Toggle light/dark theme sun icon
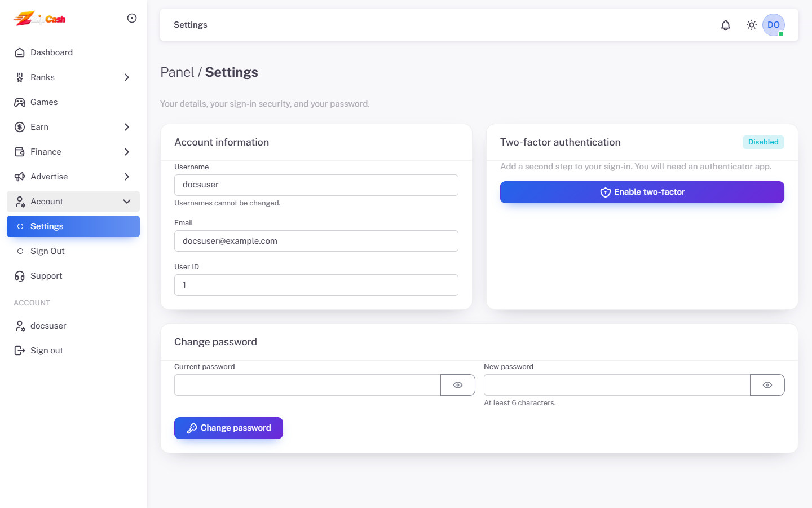The image size is (812, 508). pos(752,25)
